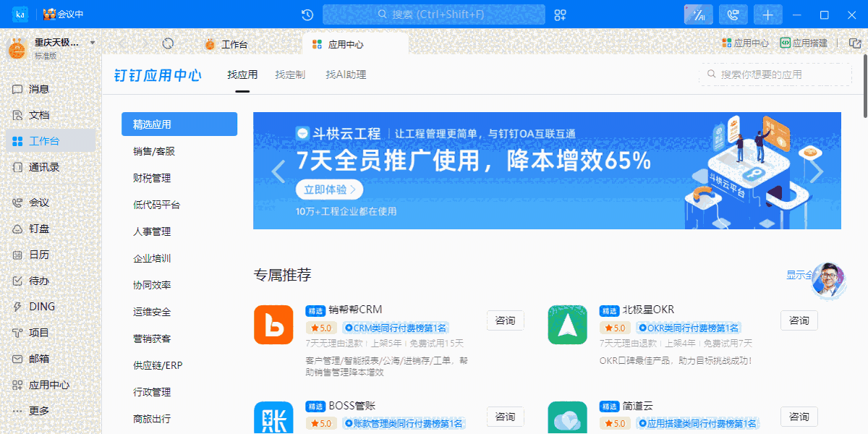Launch the AI assistant icon in the title bar
This screenshot has height=434, width=868.
[697, 14]
